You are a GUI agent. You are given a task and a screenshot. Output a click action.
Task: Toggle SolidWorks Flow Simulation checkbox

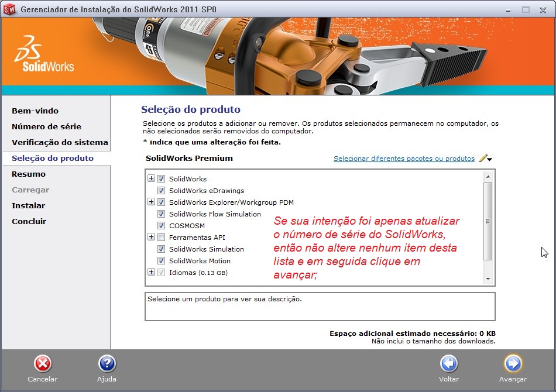point(161,214)
